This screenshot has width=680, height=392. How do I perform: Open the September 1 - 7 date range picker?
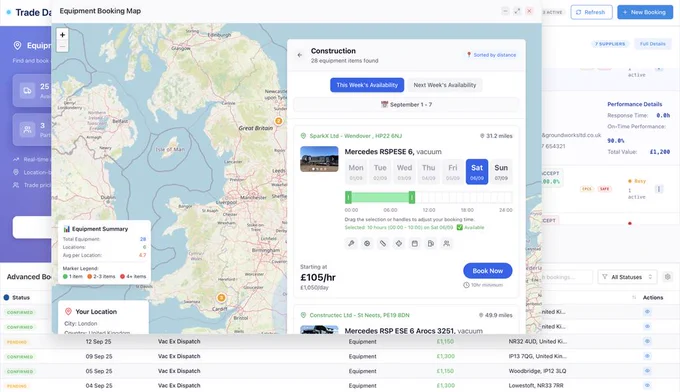[406, 105]
